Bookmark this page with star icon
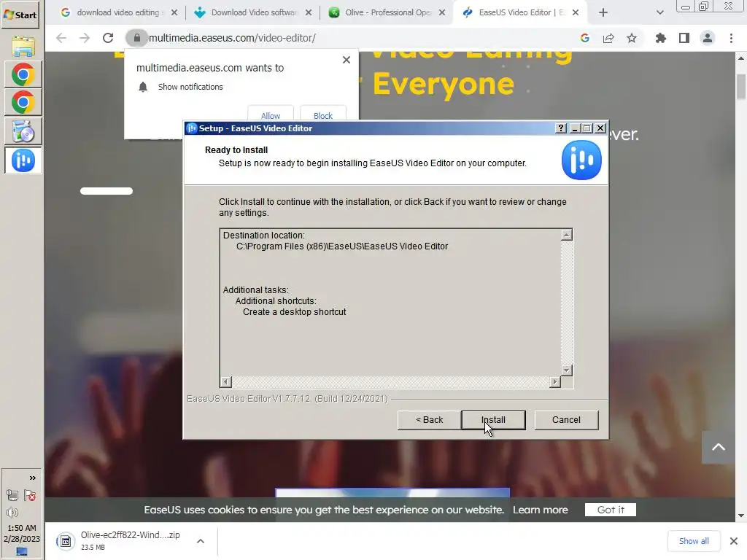Image resolution: width=747 pixels, height=560 pixels. [x=632, y=38]
